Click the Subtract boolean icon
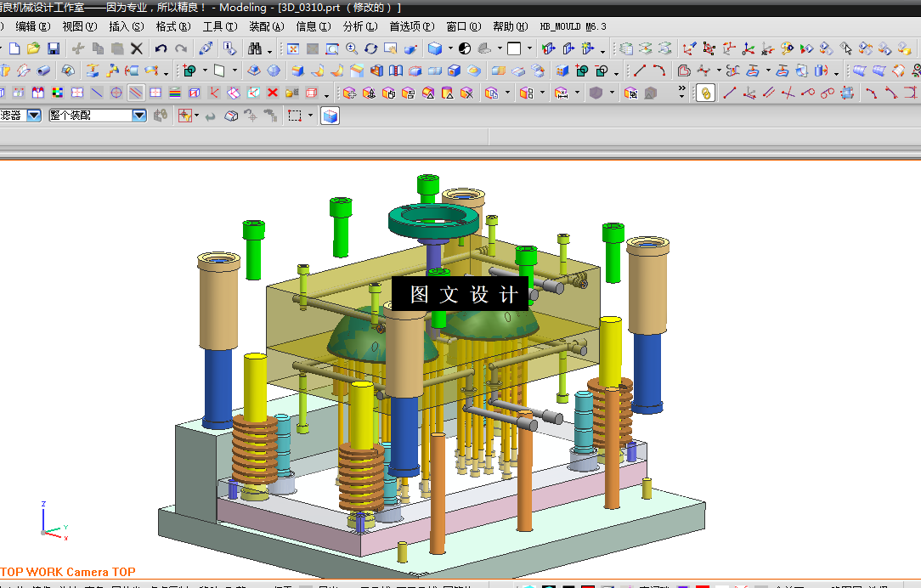This screenshot has height=588, width=921. coord(602,71)
